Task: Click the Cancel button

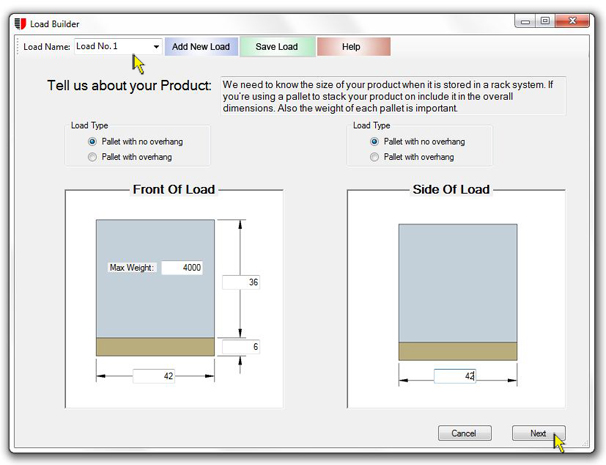Action: pos(465,433)
